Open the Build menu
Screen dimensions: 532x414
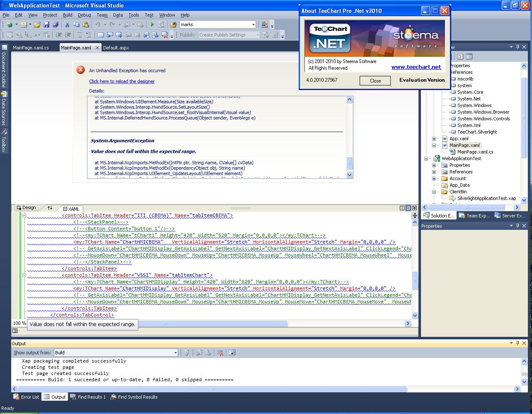(x=68, y=15)
